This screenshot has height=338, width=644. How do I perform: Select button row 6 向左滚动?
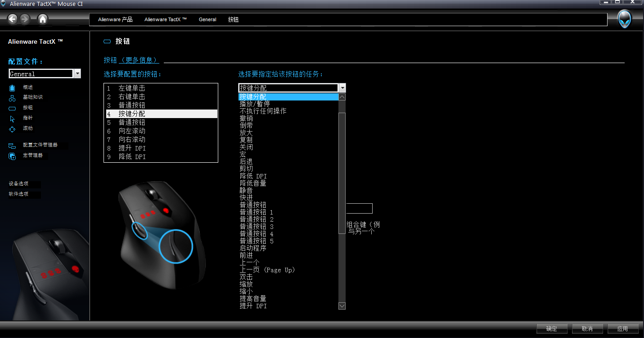tap(161, 131)
